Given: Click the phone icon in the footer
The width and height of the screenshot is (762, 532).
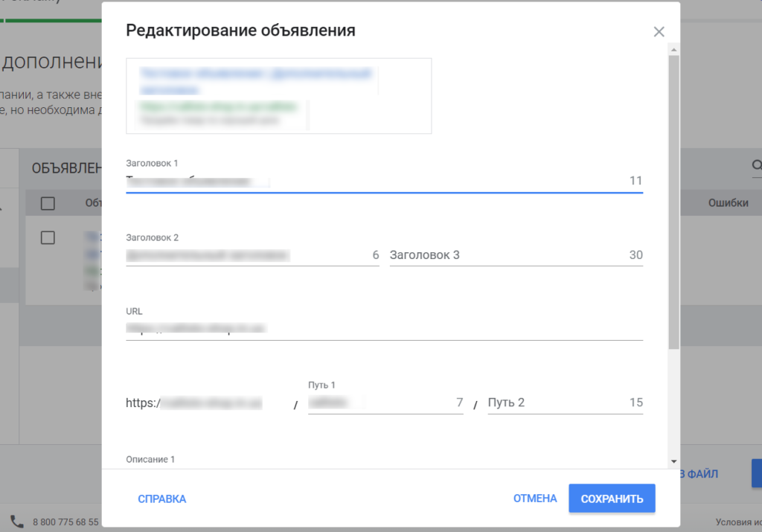Looking at the screenshot, I should pyautogui.click(x=16, y=522).
